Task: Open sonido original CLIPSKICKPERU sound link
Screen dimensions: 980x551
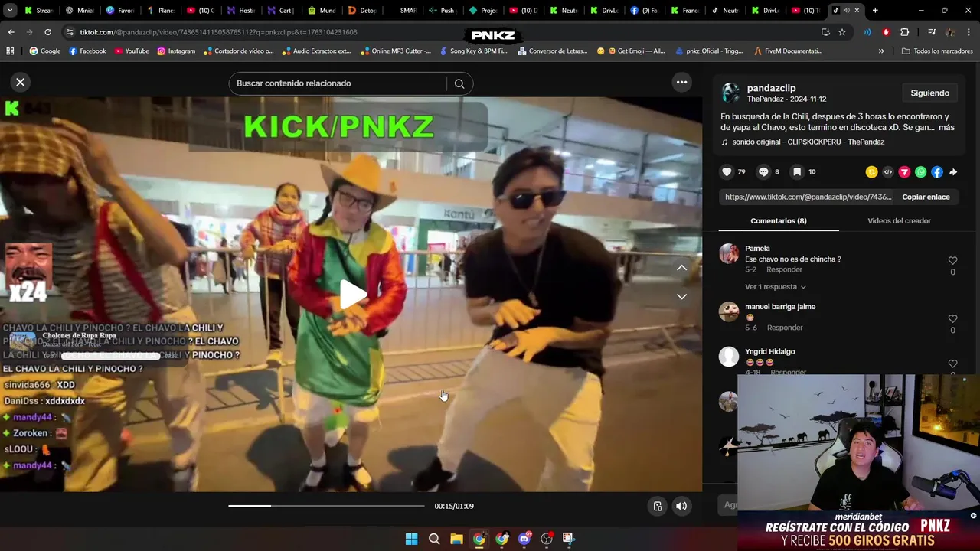Action: click(x=808, y=142)
